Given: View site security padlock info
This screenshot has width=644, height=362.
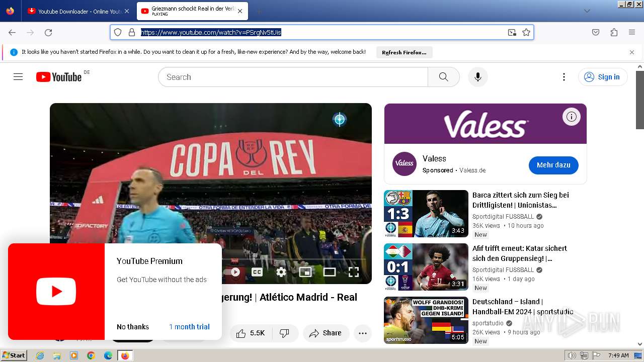Looking at the screenshot, I should click(x=132, y=32).
